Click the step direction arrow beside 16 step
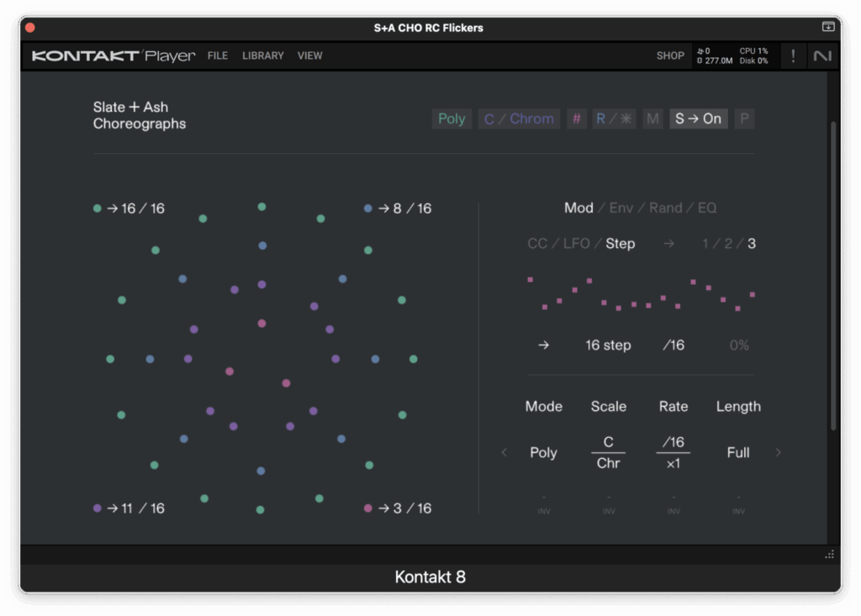 click(x=543, y=345)
